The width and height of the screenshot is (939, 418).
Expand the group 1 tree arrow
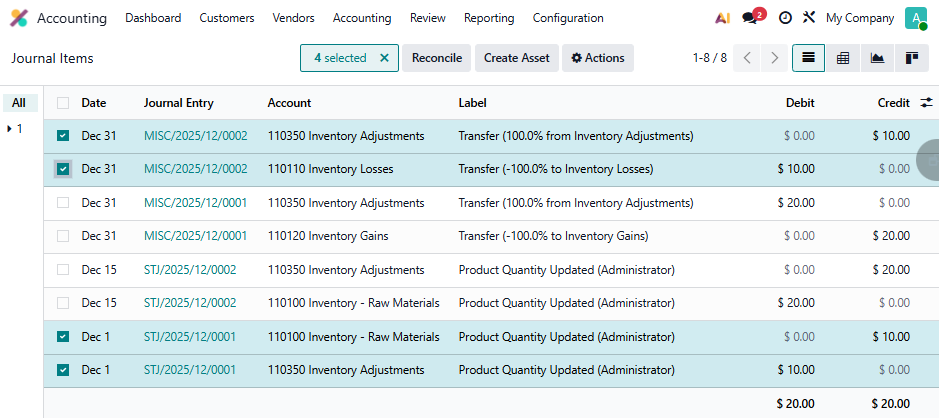coord(10,129)
